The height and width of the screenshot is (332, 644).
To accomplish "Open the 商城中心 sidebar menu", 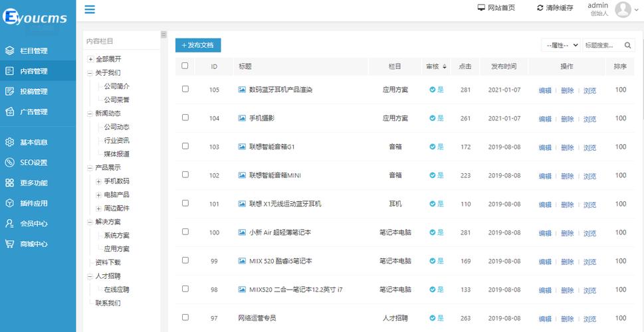I will [38, 244].
